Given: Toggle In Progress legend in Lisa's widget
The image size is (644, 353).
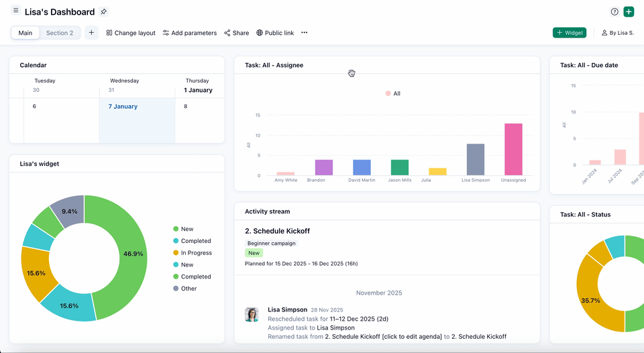Looking at the screenshot, I should (x=196, y=253).
